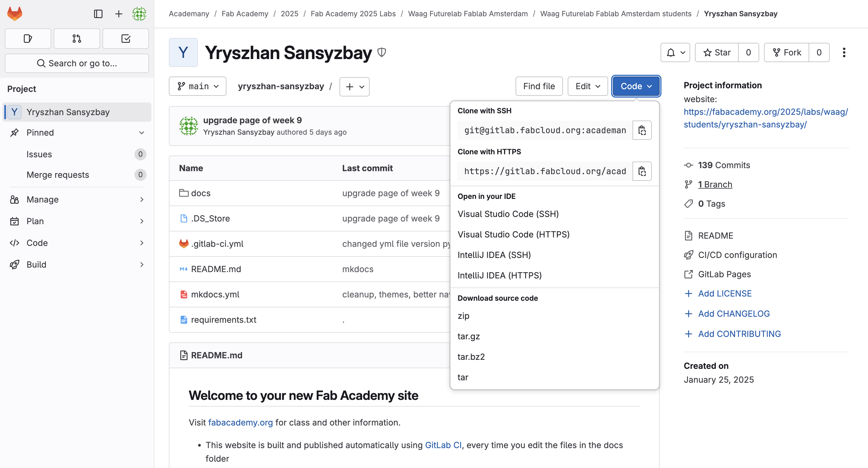Star this project
The image size is (868, 468).
coord(717,52)
